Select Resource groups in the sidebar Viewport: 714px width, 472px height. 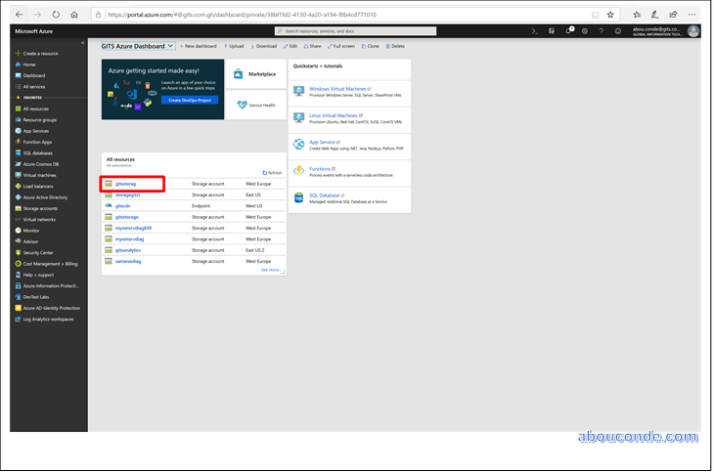point(39,120)
